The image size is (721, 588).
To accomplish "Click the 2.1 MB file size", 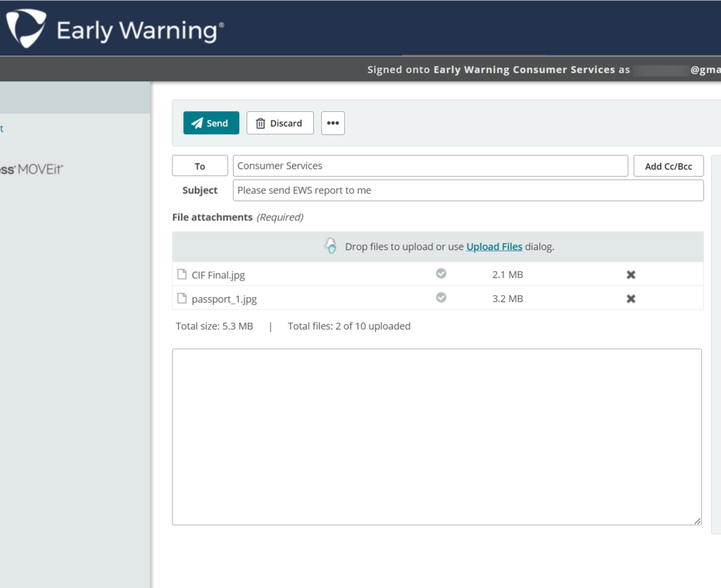I will tap(508, 275).
